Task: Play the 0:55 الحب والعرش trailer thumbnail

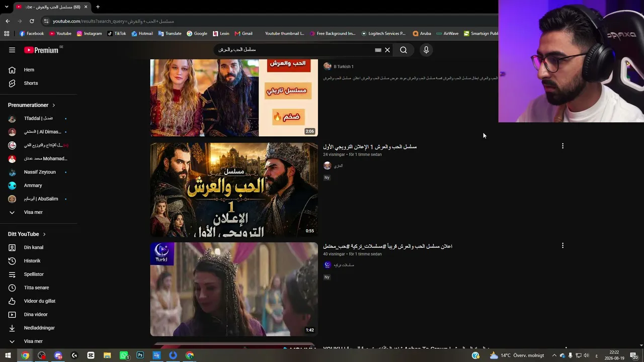Action: 234,190
